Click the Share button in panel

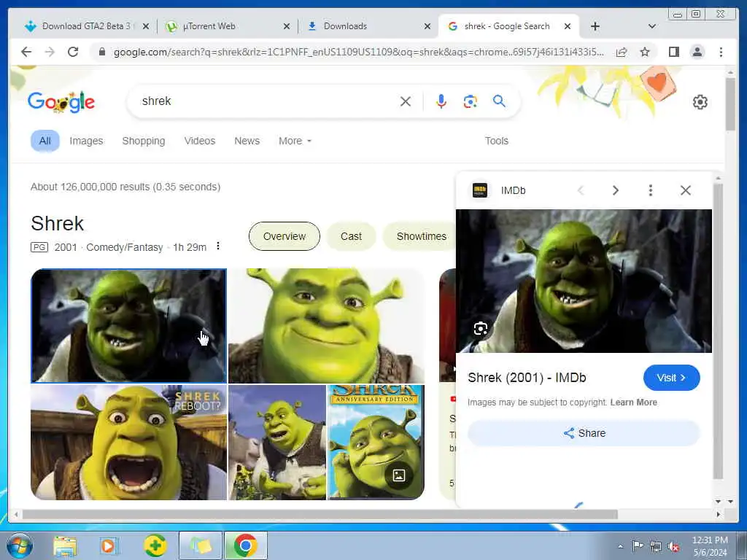(x=584, y=433)
